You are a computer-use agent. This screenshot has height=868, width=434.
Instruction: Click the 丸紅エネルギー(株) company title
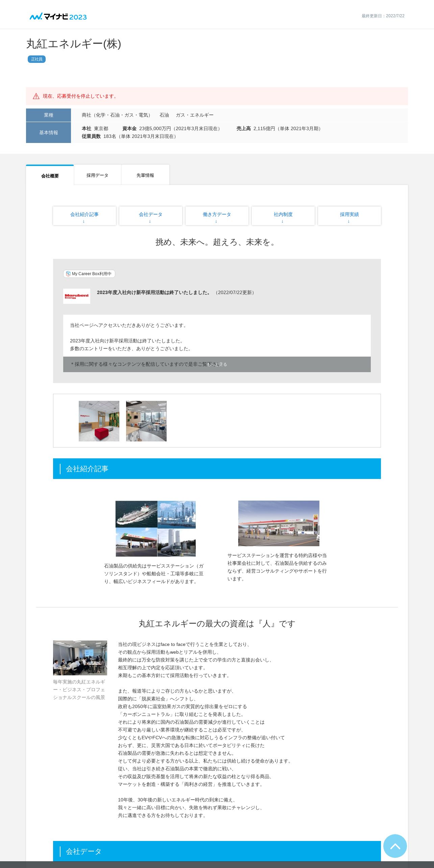[74, 44]
